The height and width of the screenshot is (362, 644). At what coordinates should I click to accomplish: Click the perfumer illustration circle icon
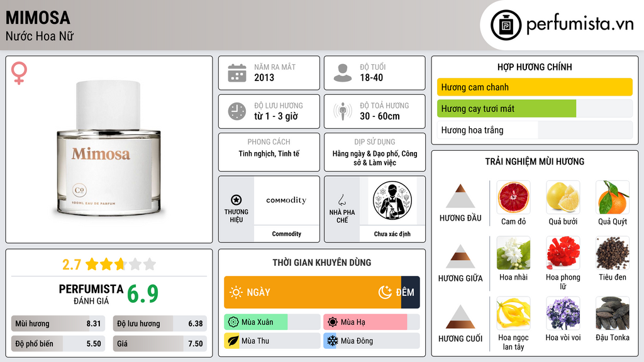[392, 200]
